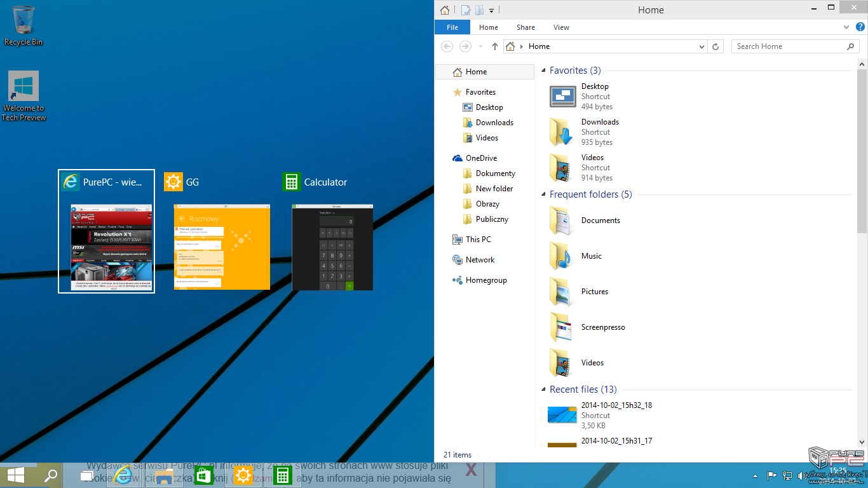This screenshot has width=868, height=488.
Task: Refresh the Home folder view
Action: [x=716, y=46]
